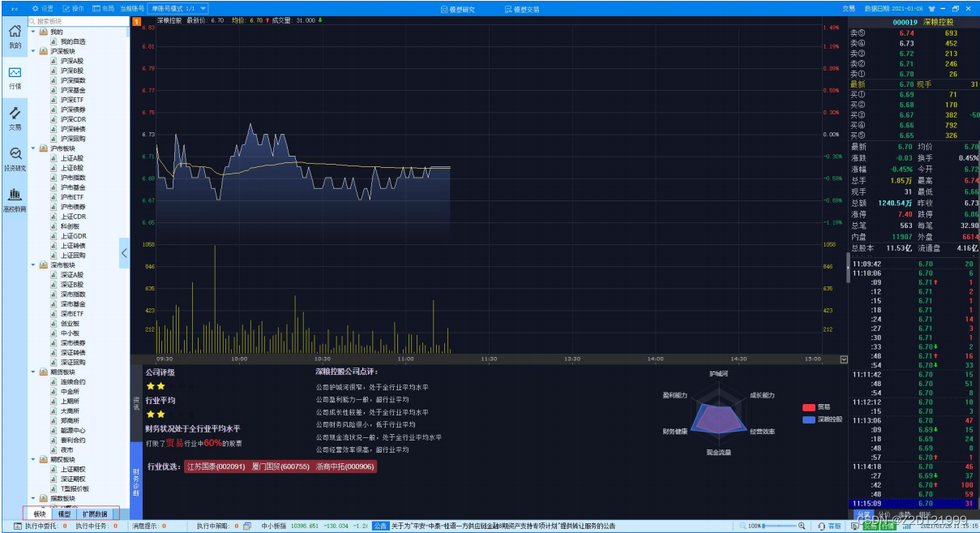Collapse the 期权板块 tree group
The height and width of the screenshot is (533, 980).
coord(33,459)
